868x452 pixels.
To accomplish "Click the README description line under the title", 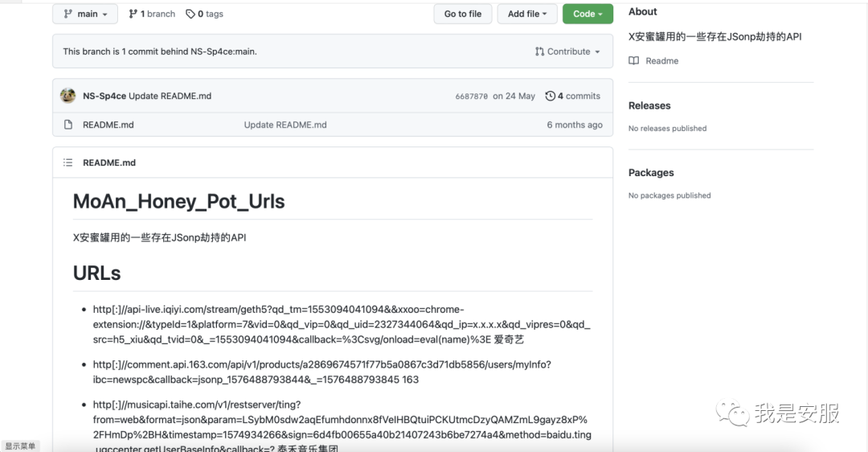I will point(159,237).
